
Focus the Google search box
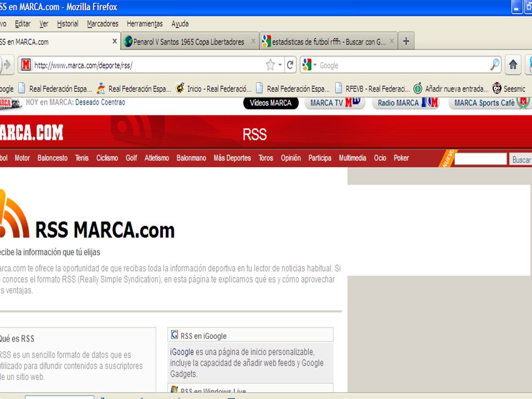[404, 65]
